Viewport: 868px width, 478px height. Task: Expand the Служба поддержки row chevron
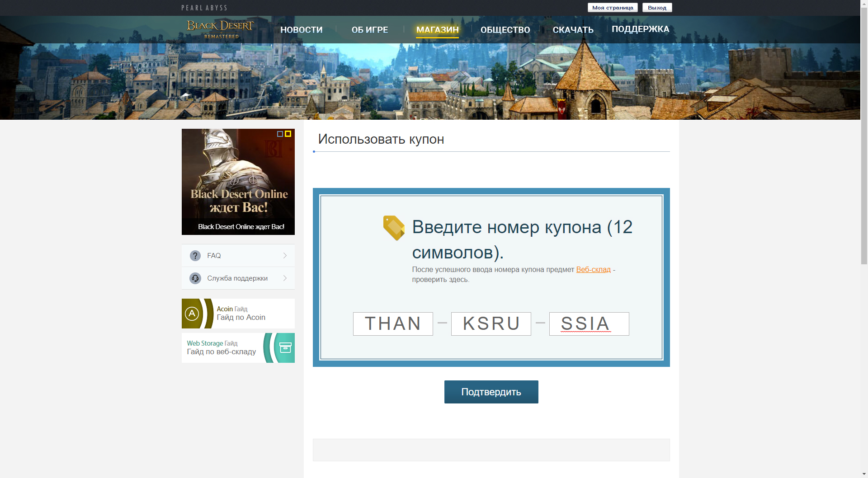pos(285,278)
